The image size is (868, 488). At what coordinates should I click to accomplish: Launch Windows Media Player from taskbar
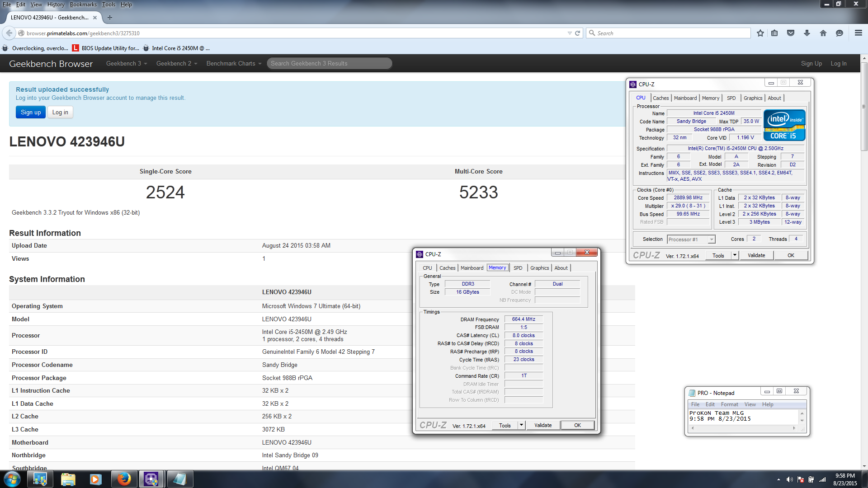click(95, 479)
